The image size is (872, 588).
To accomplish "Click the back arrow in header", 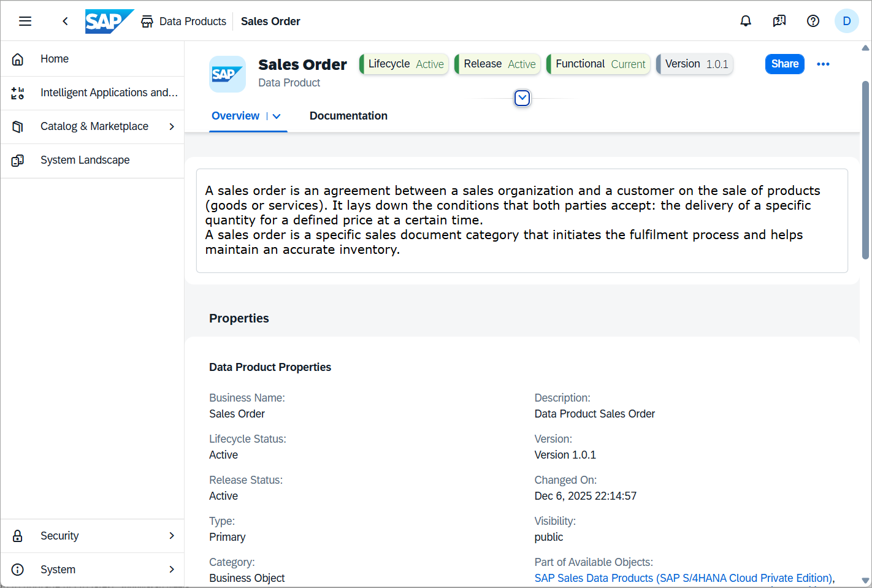I will click(65, 21).
